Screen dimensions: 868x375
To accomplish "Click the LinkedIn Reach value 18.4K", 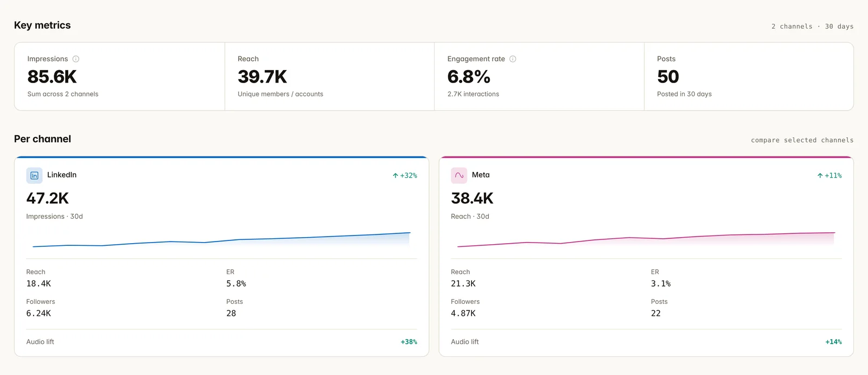I will pyautogui.click(x=39, y=284).
